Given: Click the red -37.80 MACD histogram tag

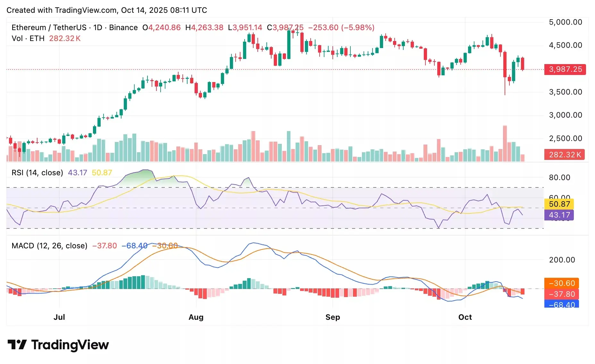Looking at the screenshot, I should 561,294.
